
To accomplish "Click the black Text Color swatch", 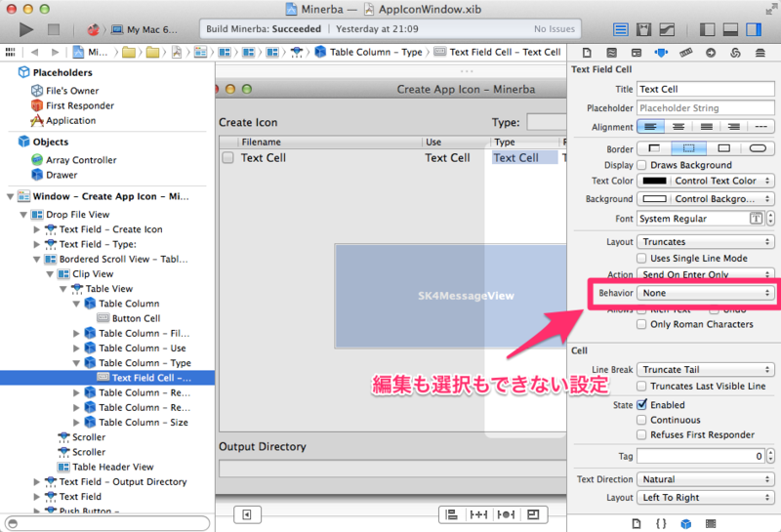I will 654,181.
